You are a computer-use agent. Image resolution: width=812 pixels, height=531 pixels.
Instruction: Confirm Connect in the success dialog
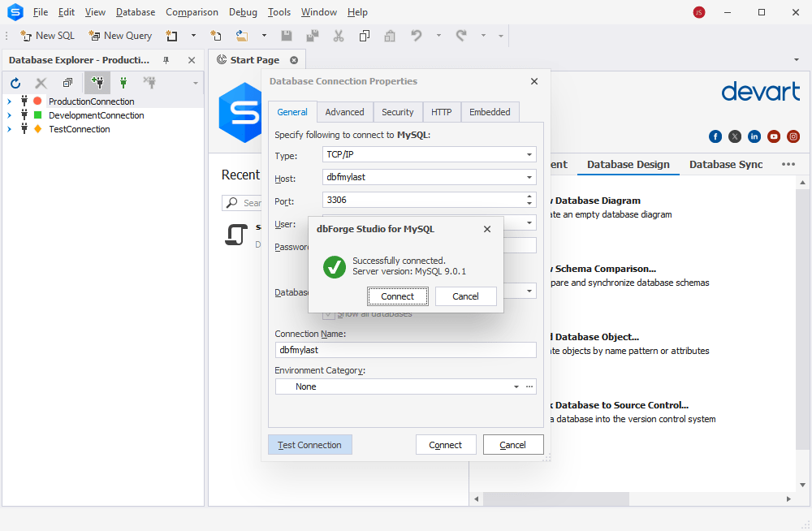point(397,296)
